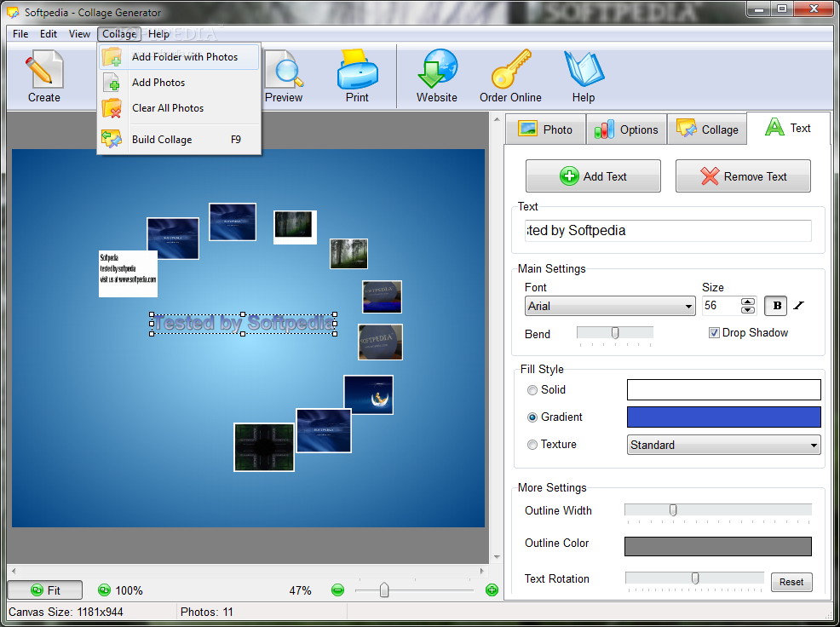
Task: Click the 'Photos: 11' status bar text
Action: [207, 612]
